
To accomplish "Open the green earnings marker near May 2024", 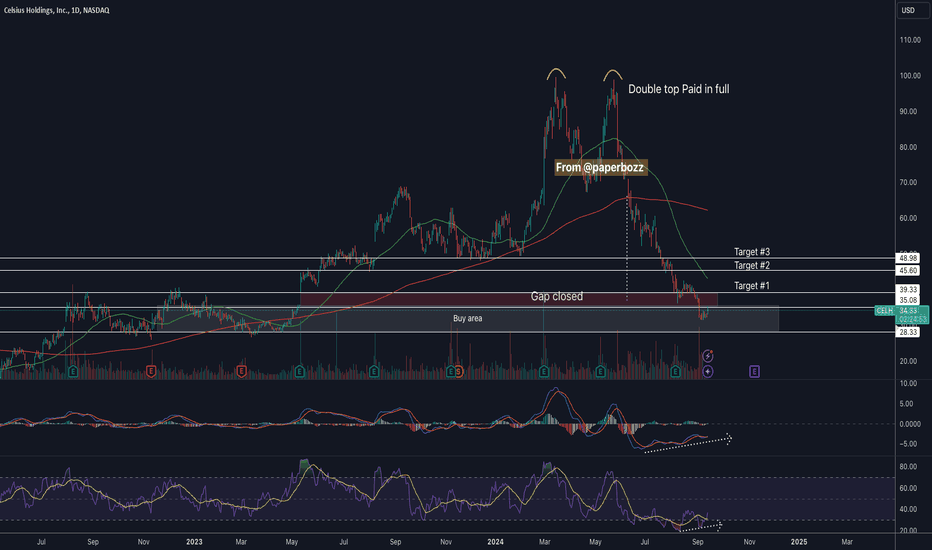I will [600, 372].
